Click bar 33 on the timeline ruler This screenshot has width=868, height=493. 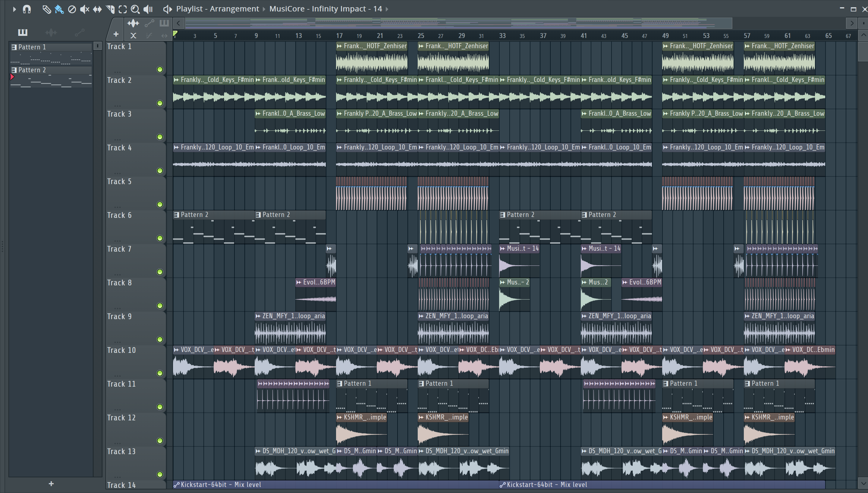click(x=502, y=36)
